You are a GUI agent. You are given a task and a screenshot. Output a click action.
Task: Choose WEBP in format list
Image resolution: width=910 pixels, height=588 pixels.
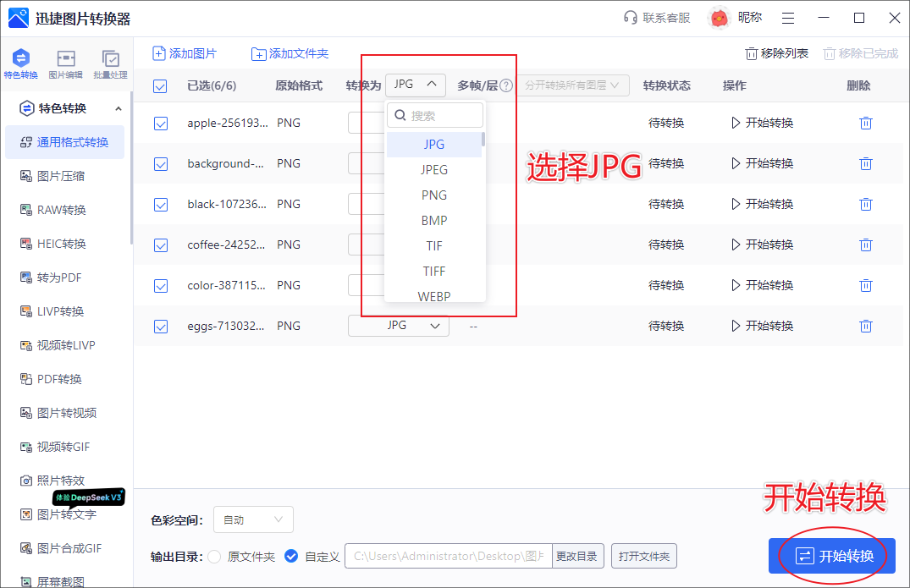coord(434,294)
